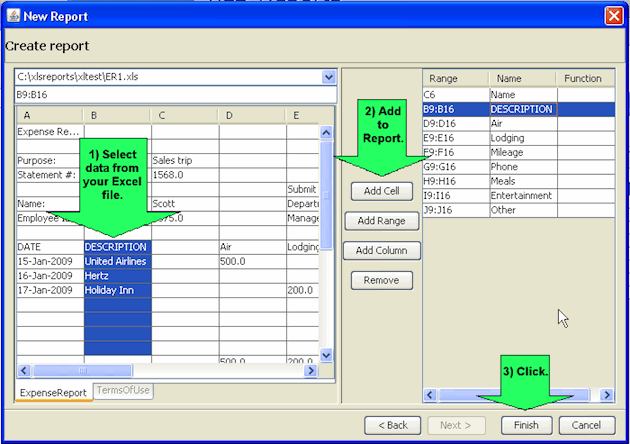Screen dimensions: 630x444
Task: Click spreadsheet column A header
Action: 50,116
